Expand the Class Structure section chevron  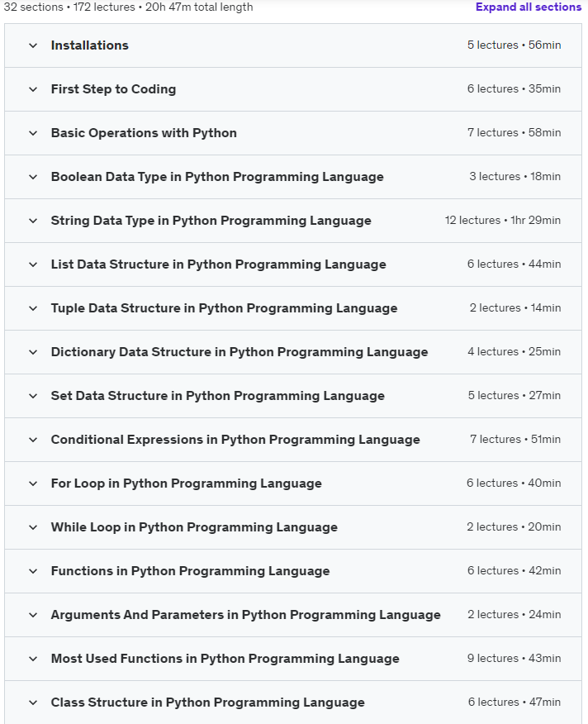33,703
